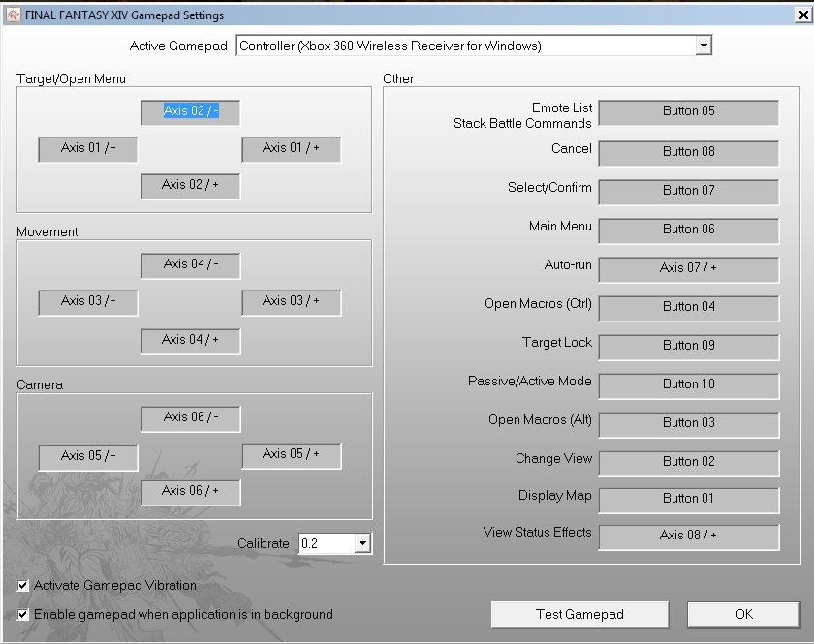
Task: Click the Emote List label
Action: pyautogui.click(x=562, y=107)
